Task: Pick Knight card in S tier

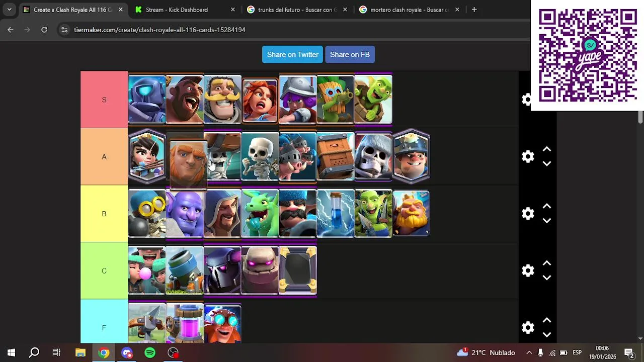Action: pos(222,100)
